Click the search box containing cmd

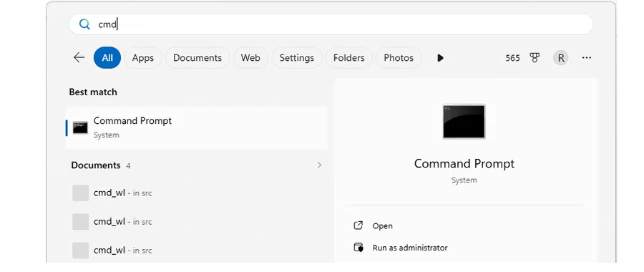coord(331,24)
